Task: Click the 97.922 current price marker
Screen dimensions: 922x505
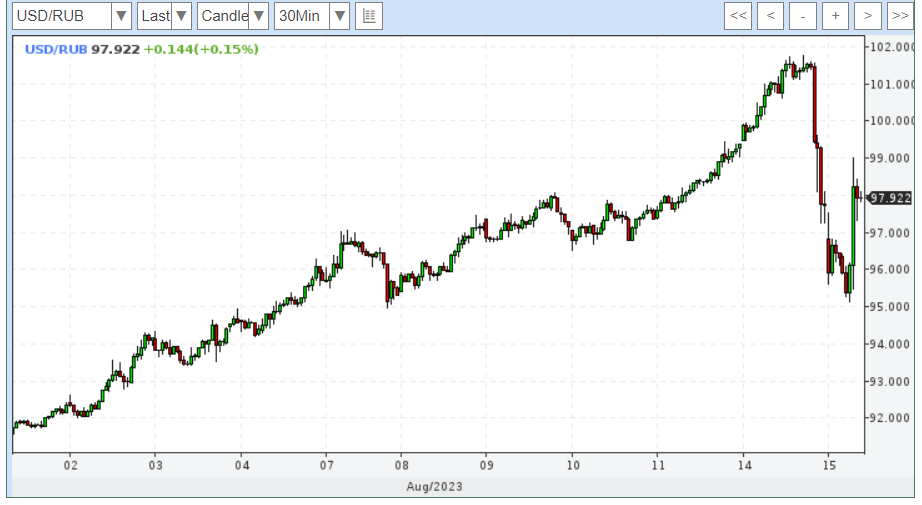Action: pos(890,198)
